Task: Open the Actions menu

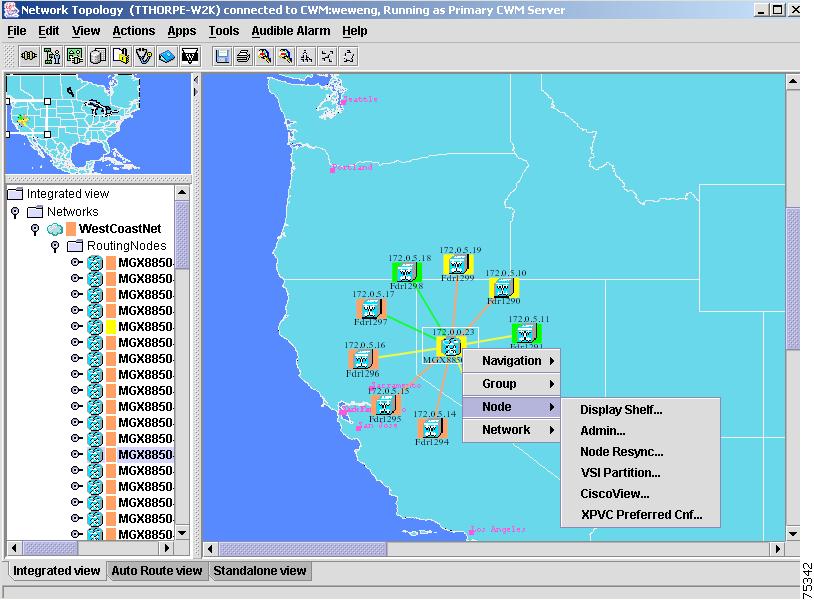Action: 133,31
